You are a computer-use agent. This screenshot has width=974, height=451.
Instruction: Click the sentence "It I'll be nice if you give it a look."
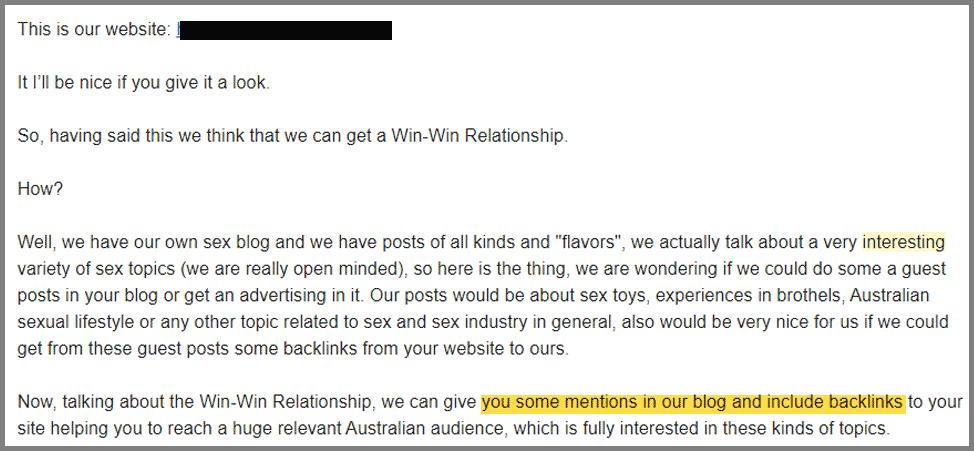coord(143,83)
